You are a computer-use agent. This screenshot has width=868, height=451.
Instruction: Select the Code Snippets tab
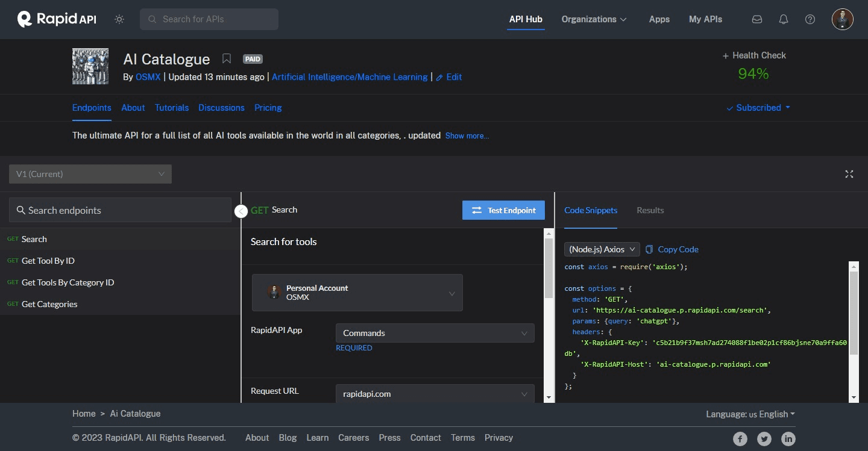point(591,210)
